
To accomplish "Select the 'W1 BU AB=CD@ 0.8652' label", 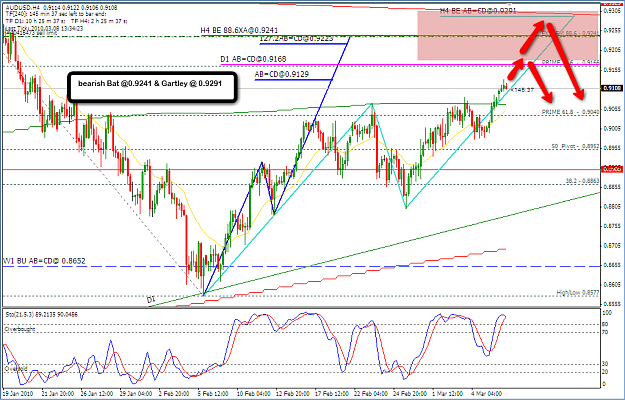I will (44, 261).
